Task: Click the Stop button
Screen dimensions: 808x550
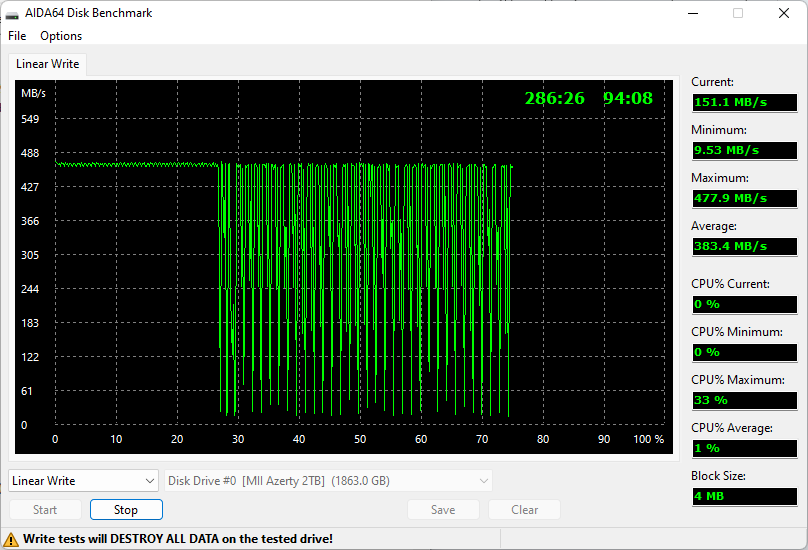Action: 126,510
